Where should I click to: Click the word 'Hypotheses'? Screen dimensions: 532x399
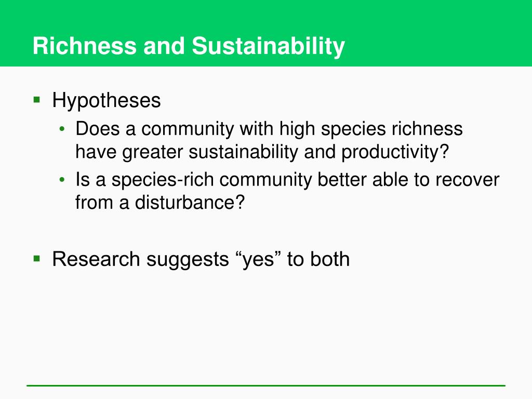click(106, 100)
